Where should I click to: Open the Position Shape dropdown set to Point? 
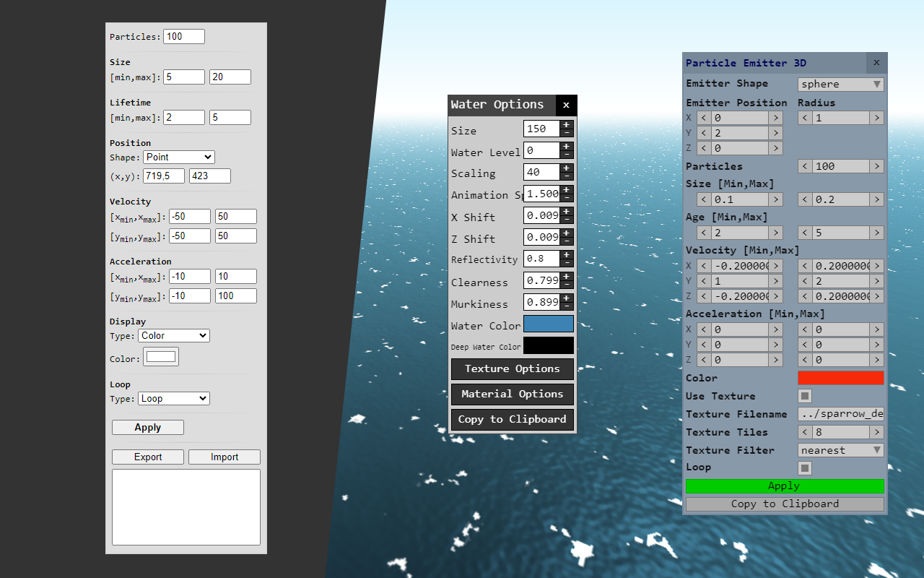178,157
